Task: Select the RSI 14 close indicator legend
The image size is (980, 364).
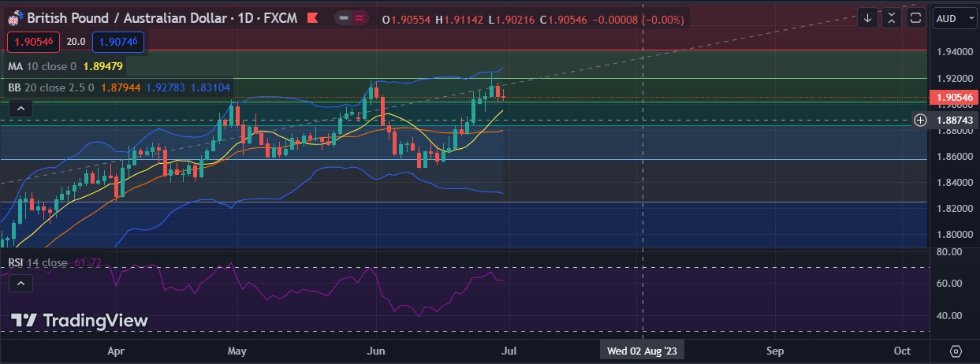Action: click(x=38, y=262)
